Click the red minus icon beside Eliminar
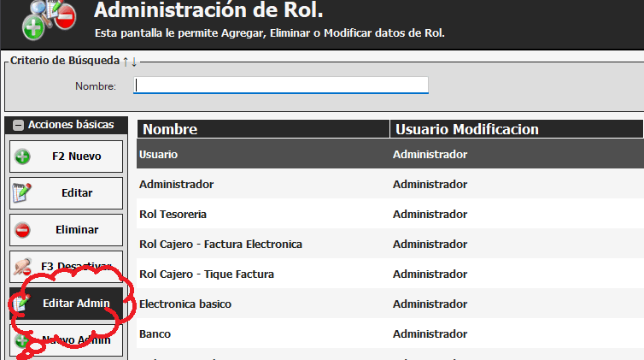This screenshot has height=360, width=644. pyautogui.click(x=23, y=230)
